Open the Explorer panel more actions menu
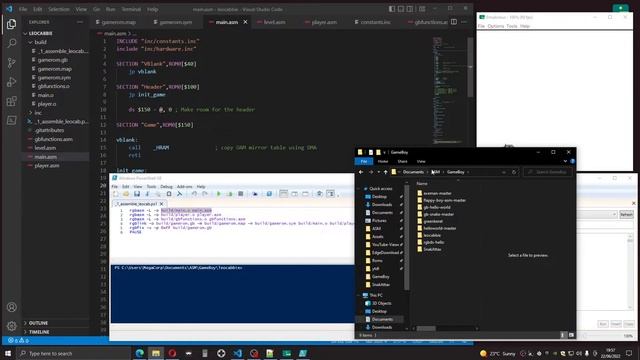The width and height of the screenshot is (640, 360). point(80,22)
